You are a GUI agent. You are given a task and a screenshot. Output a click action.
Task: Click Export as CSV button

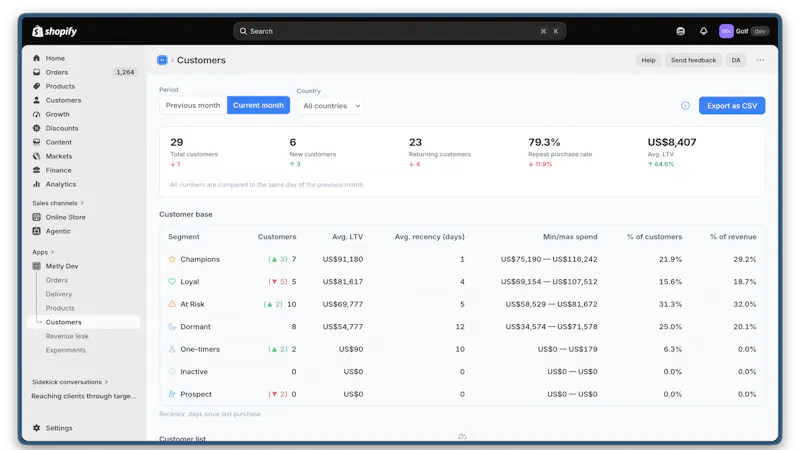(732, 106)
